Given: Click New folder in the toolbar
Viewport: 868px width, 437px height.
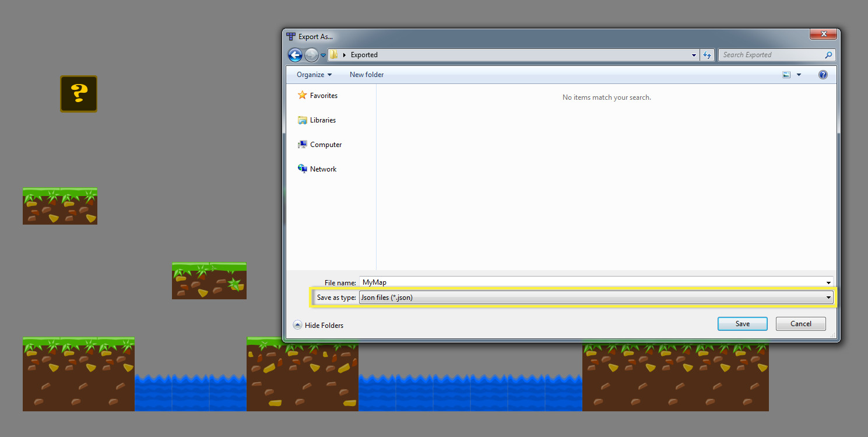Looking at the screenshot, I should pos(366,75).
